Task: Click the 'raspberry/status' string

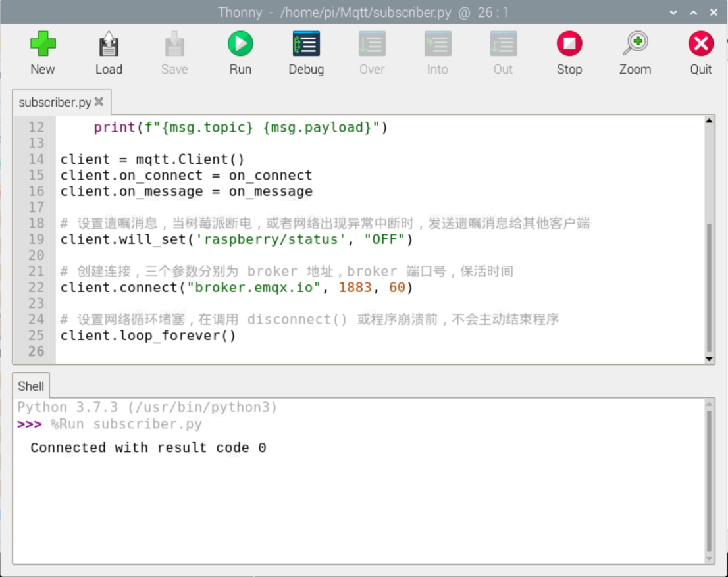Action: 271,239
